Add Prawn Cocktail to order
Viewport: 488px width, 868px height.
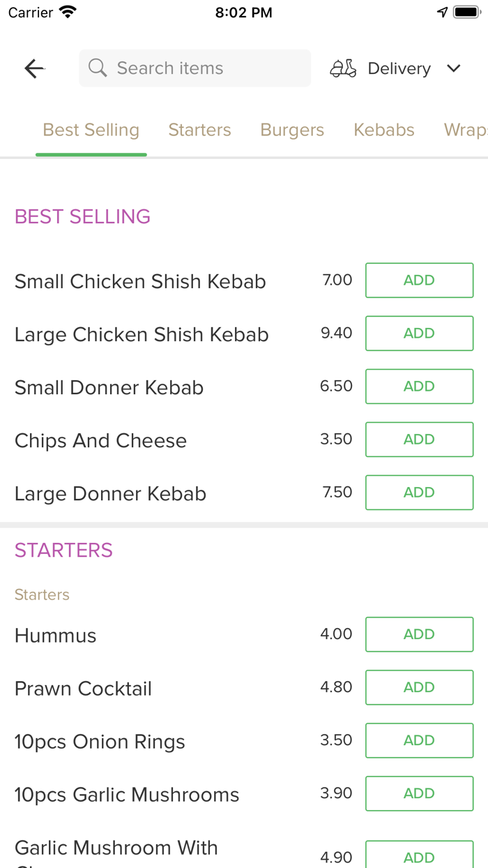click(x=419, y=687)
